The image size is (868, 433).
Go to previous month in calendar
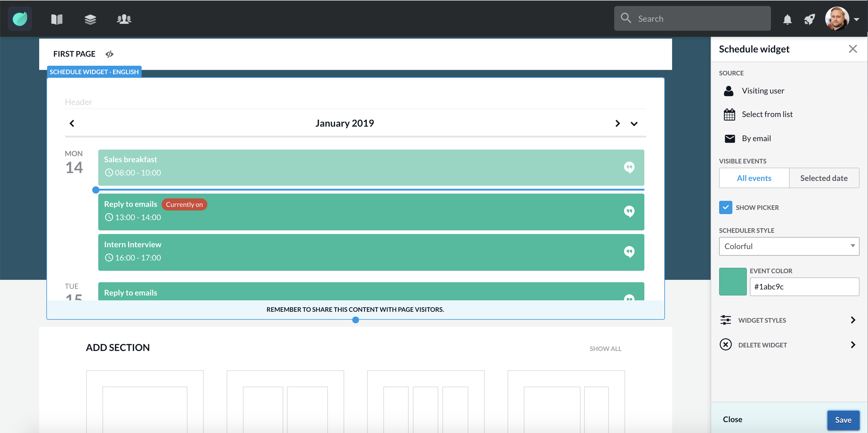[72, 123]
